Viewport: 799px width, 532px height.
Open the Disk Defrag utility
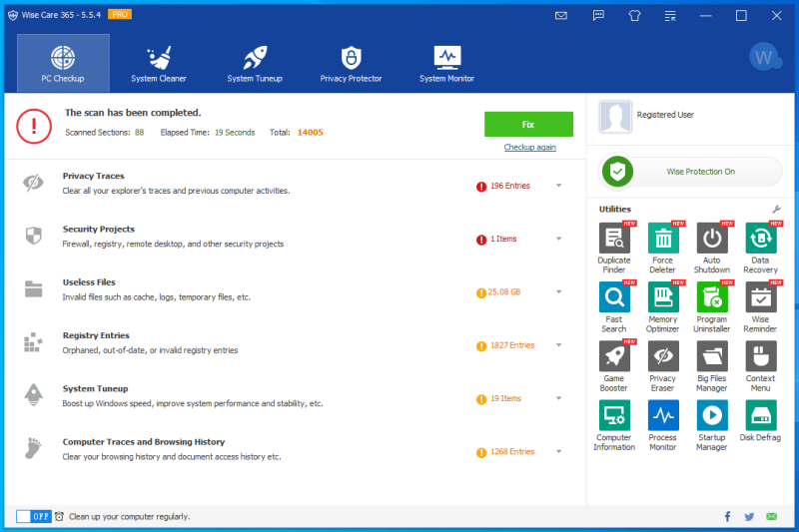[760, 415]
